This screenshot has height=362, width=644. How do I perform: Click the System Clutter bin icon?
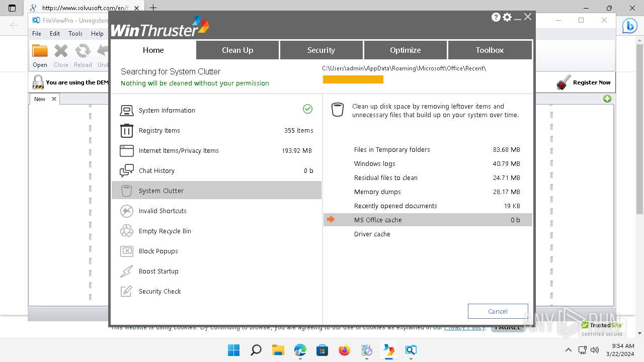127,191
